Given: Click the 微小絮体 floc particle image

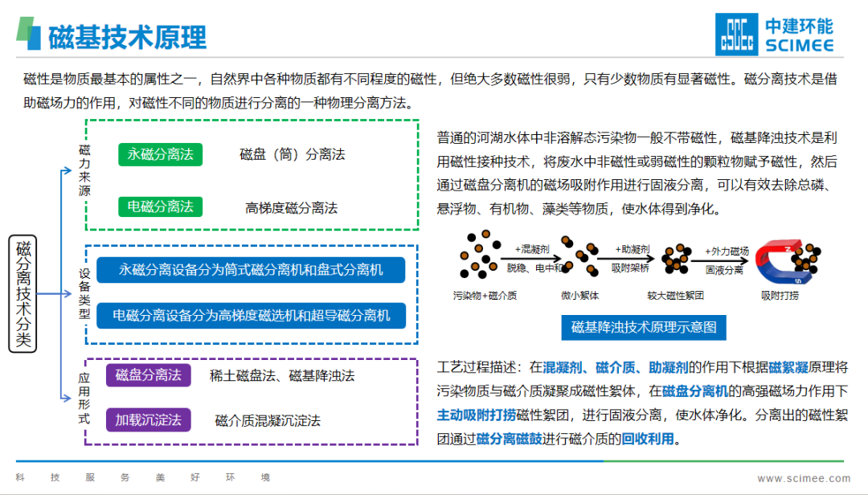Looking at the screenshot, I should point(579,257).
